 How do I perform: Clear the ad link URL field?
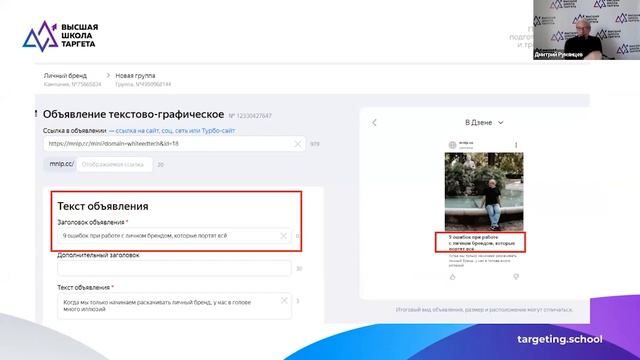pyautogui.click(x=298, y=144)
